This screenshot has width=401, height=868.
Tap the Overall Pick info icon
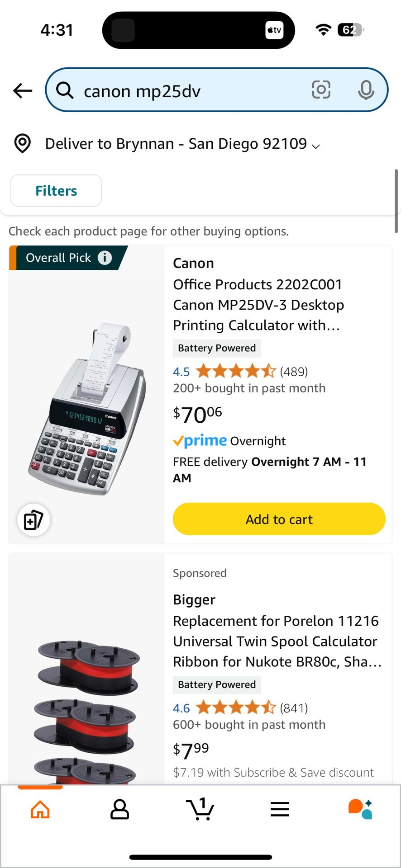click(x=105, y=258)
